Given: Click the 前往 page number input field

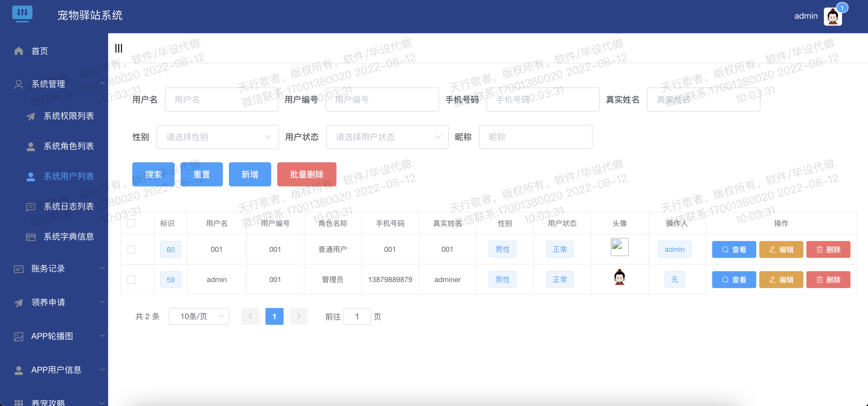Looking at the screenshot, I should [x=357, y=316].
